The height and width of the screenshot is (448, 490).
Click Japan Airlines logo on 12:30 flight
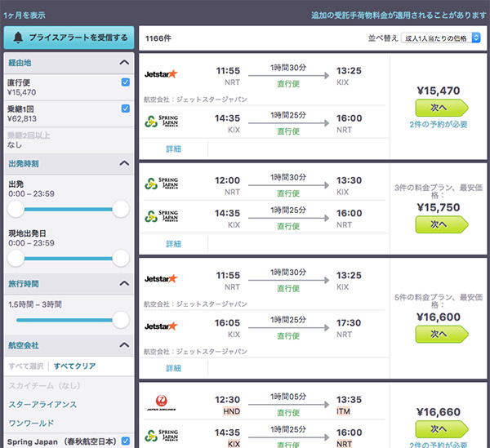[161, 403]
